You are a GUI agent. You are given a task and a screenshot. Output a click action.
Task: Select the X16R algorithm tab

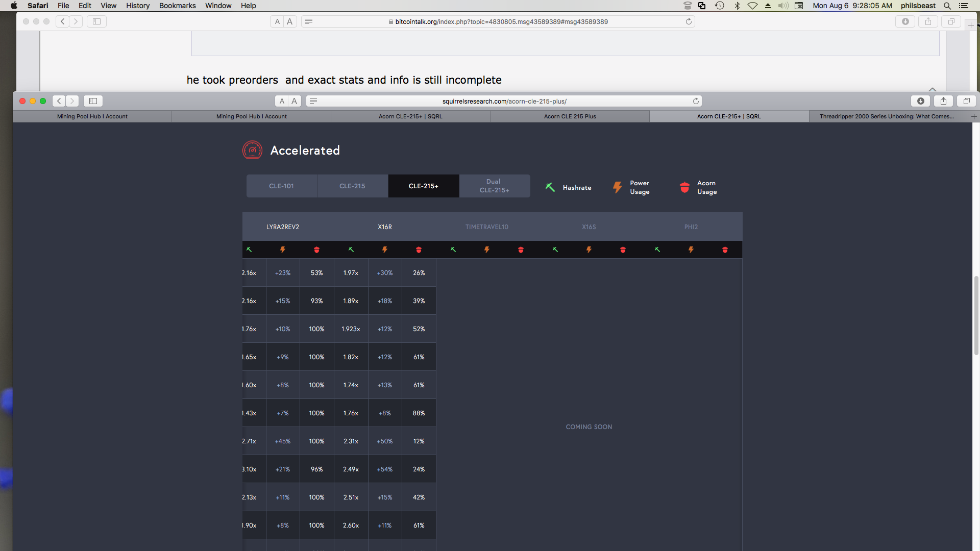click(x=385, y=227)
